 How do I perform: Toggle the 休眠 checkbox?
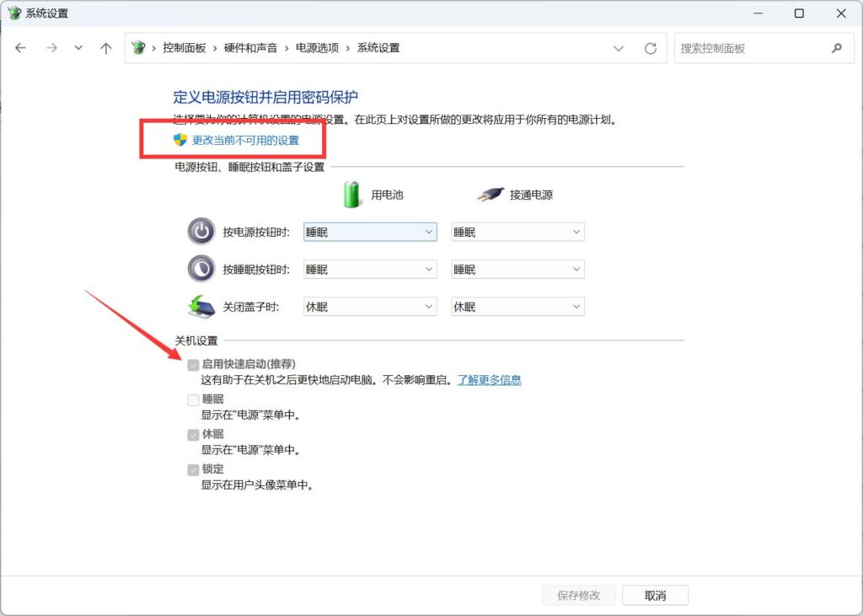[194, 435]
